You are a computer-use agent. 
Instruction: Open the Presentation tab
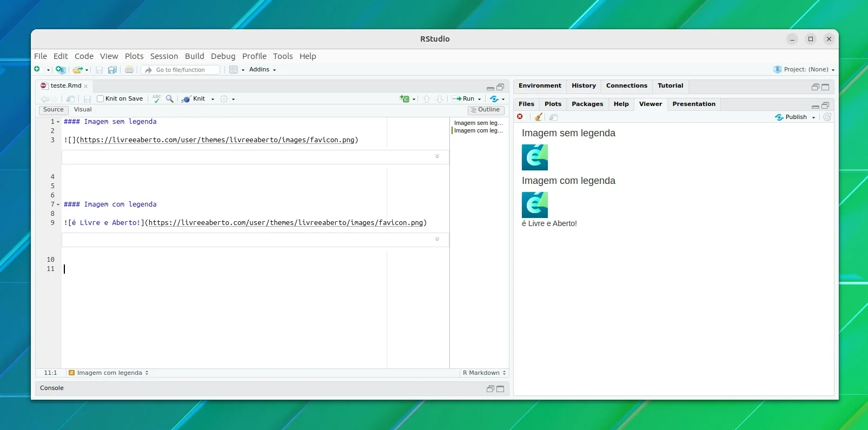click(694, 104)
